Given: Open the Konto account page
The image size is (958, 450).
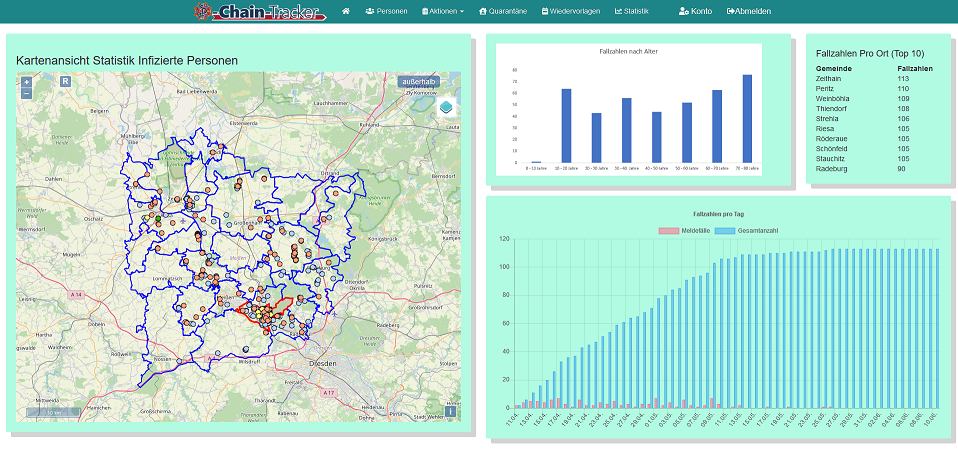Looking at the screenshot, I should (x=695, y=11).
